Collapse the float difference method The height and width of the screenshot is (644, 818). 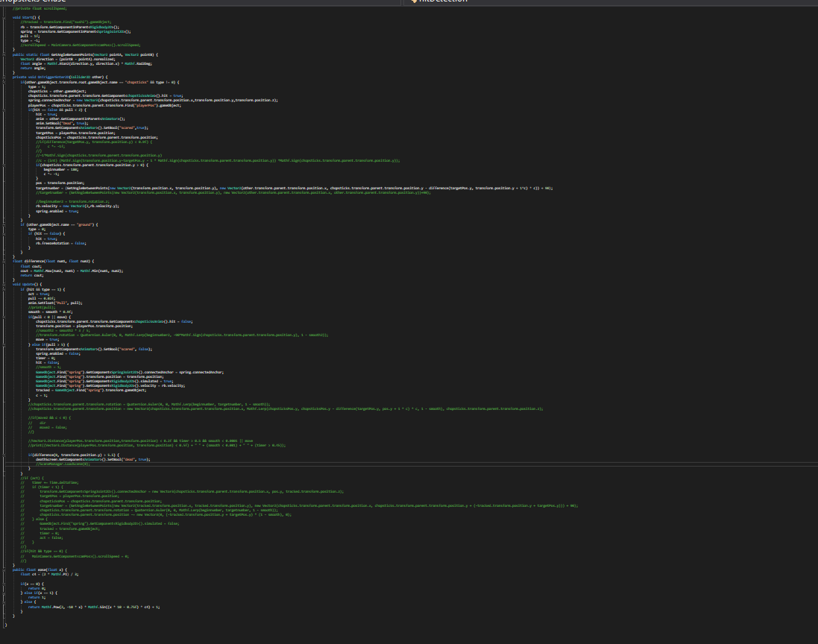[4, 261]
